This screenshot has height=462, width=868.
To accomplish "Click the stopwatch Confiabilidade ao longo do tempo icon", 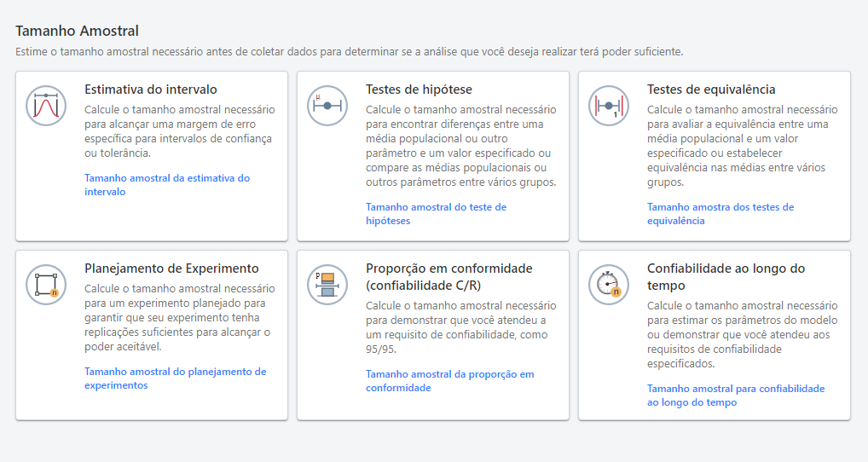I will pyautogui.click(x=609, y=285).
